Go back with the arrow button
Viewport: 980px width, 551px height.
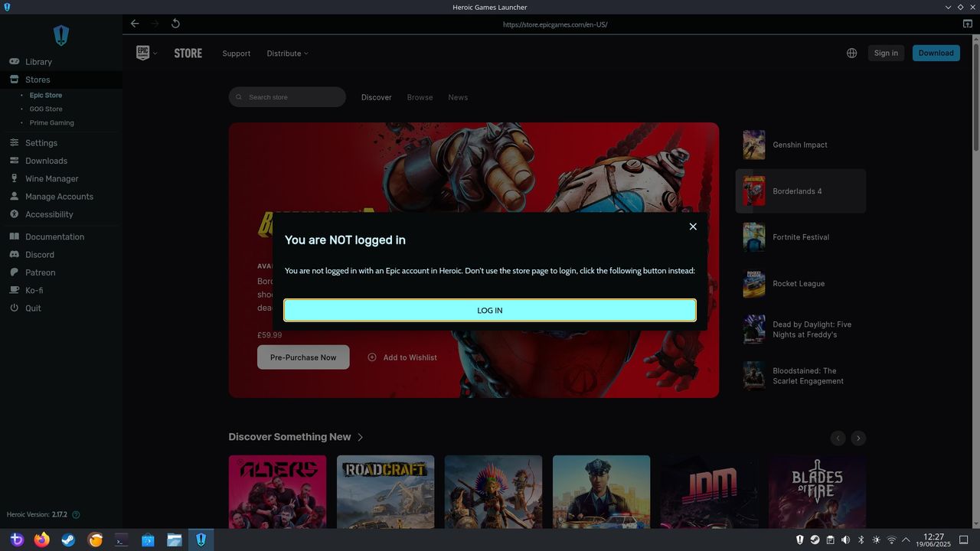pyautogui.click(x=135, y=24)
